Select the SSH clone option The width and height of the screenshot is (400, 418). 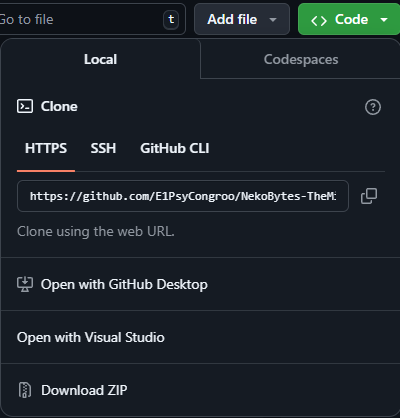click(103, 149)
